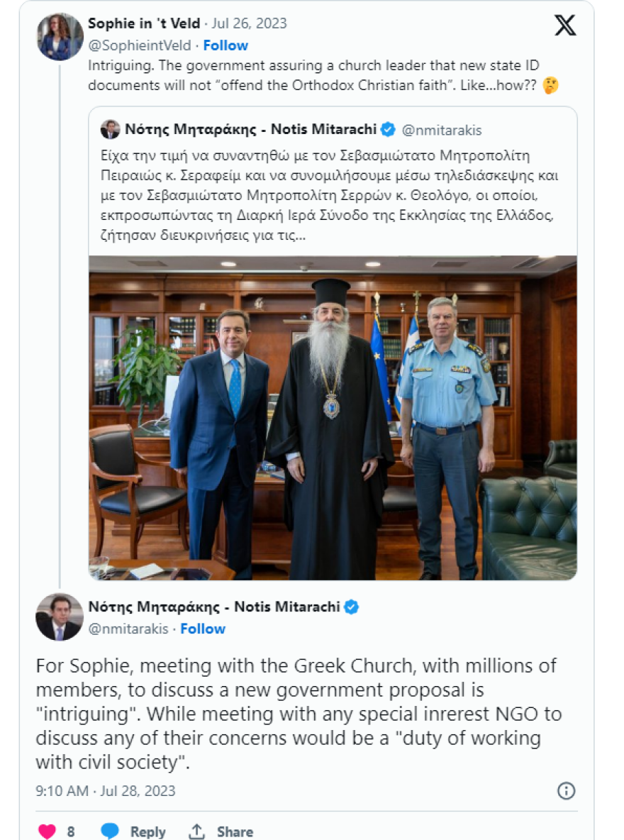624x840 pixels.
Task: Toggle Follow for @SophieintVeld
Action: [x=227, y=45]
